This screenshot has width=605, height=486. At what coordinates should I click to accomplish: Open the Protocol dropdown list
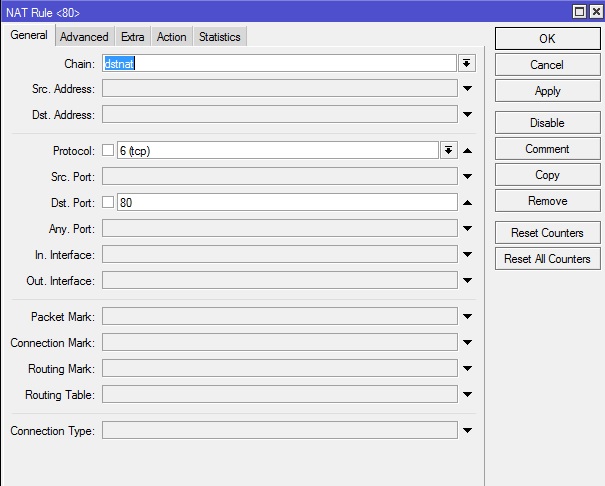(x=448, y=150)
